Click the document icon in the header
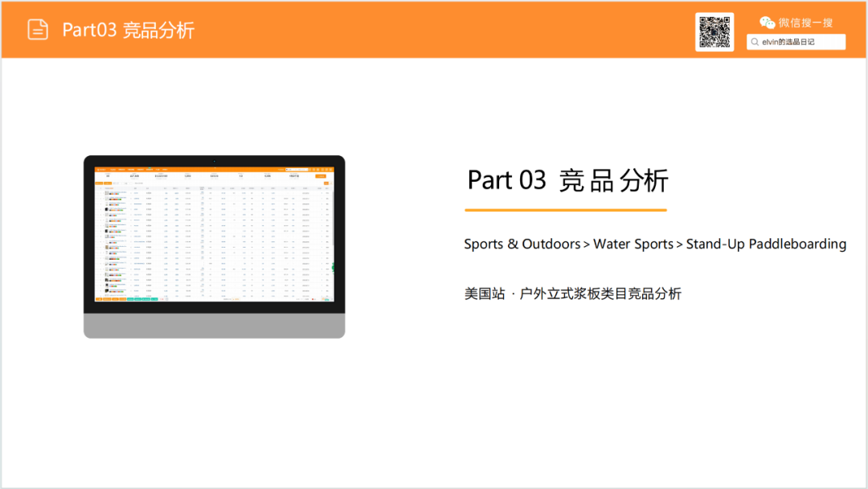This screenshot has height=489, width=868. click(38, 30)
